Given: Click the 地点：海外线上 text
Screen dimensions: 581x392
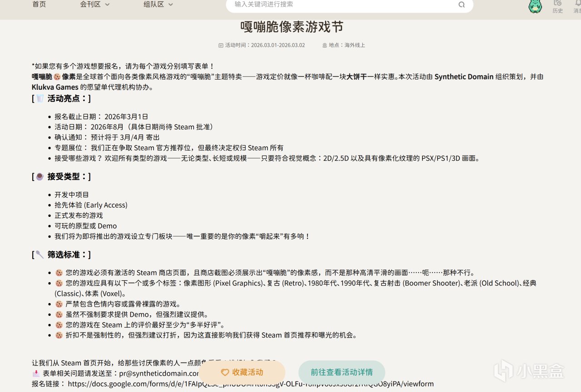Looking at the screenshot, I should tap(347, 45).
